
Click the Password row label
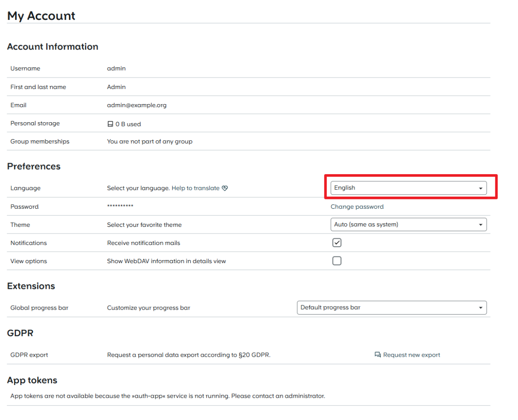(24, 207)
